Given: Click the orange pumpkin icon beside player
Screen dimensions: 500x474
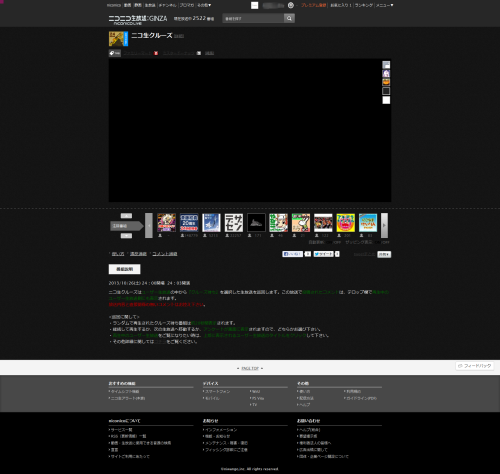Looking at the screenshot, I should 386,82.
